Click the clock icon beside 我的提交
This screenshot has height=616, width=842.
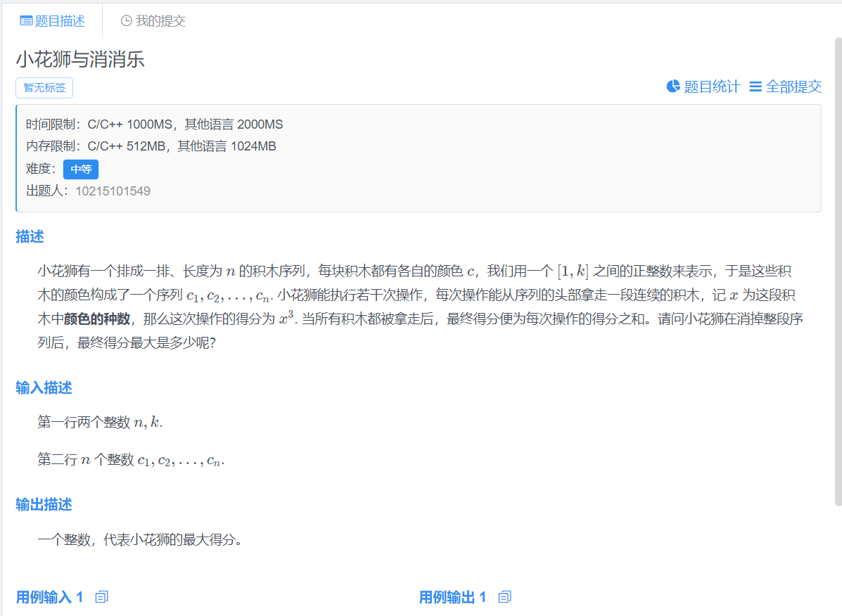click(x=127, y=21)
